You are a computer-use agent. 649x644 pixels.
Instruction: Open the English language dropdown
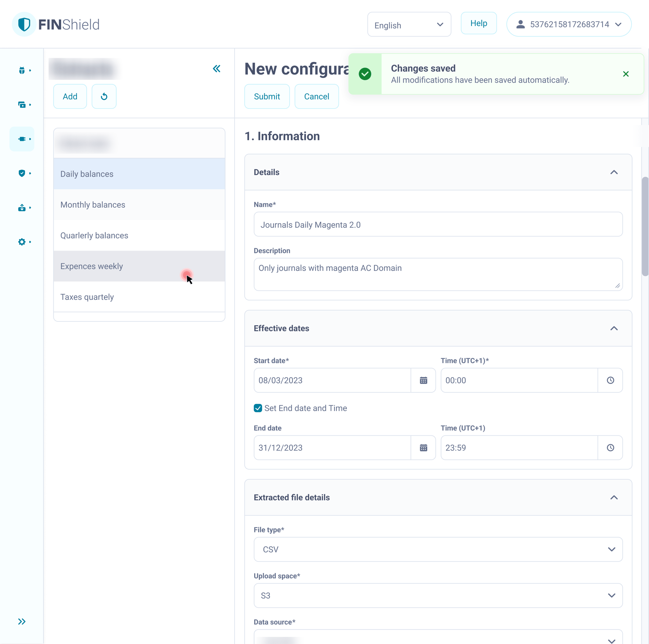[409, 25]
